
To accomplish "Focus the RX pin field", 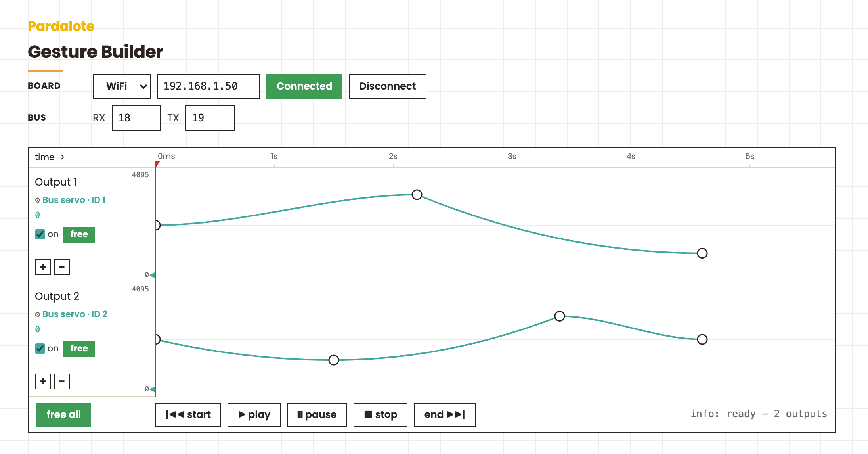I will (x=136, y=118).
